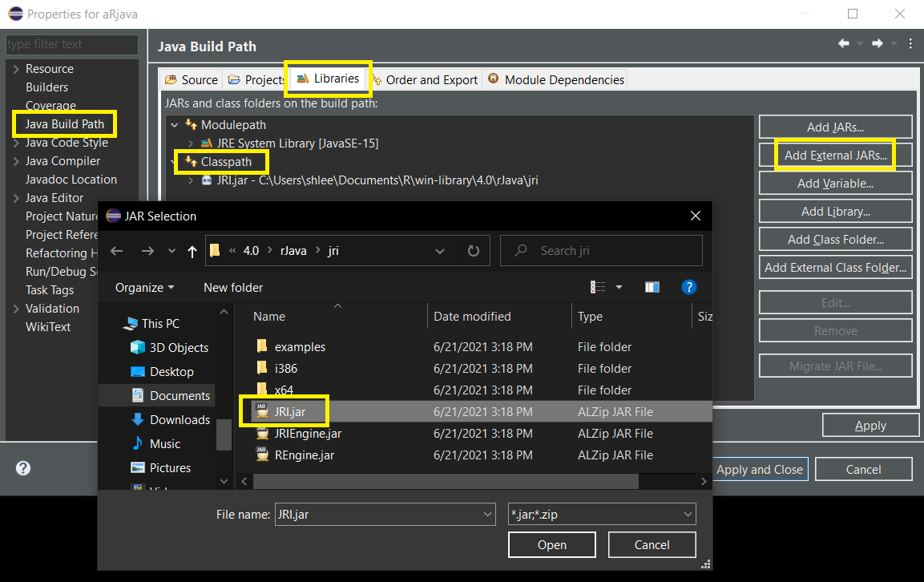Expand the Java Compiler node
Viewport: 924px width, 582px height.
[16, 161]
